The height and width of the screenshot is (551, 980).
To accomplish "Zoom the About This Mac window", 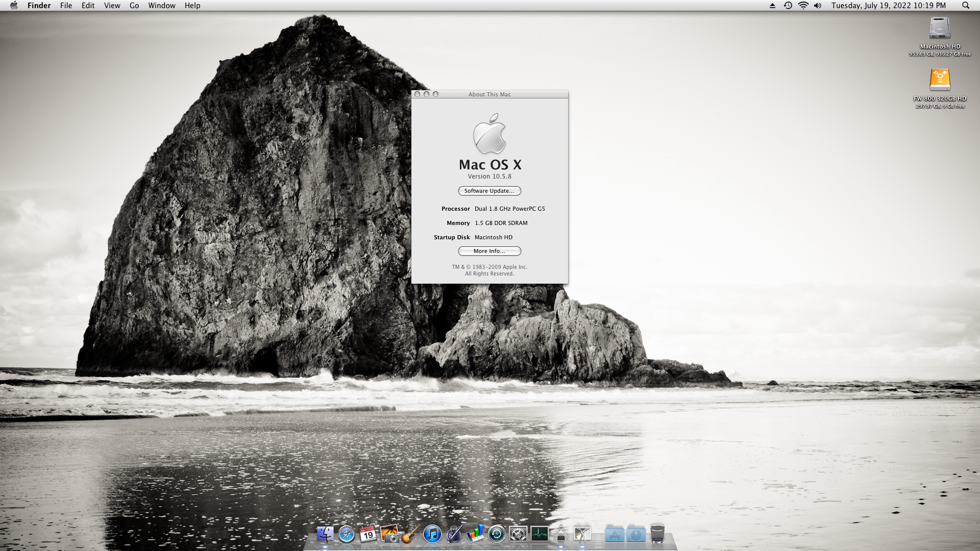I will click(x=436, y=94).
